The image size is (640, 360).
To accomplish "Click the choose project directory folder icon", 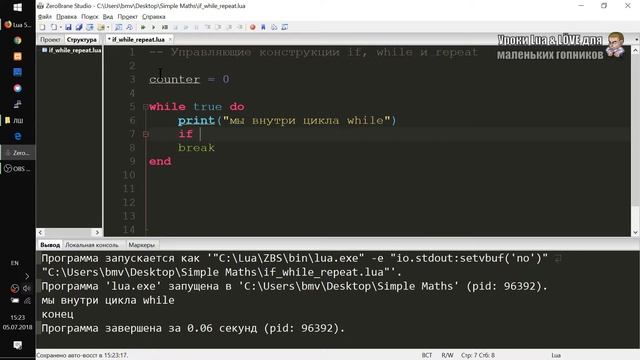I will point(100,27).
